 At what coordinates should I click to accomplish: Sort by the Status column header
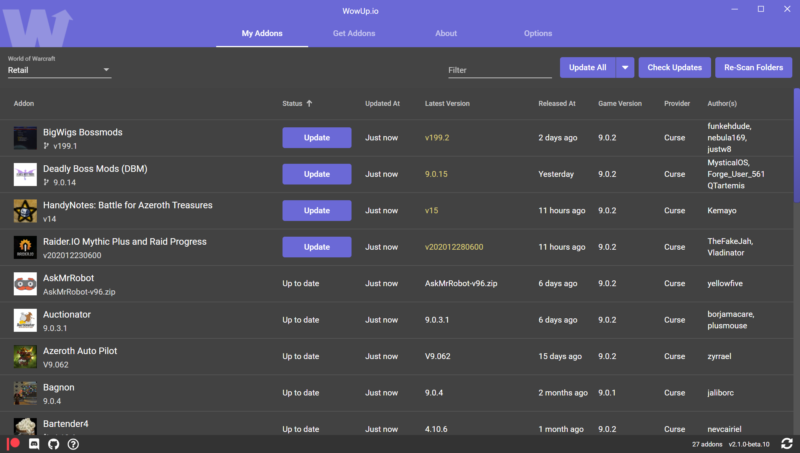tap(292, 104)
